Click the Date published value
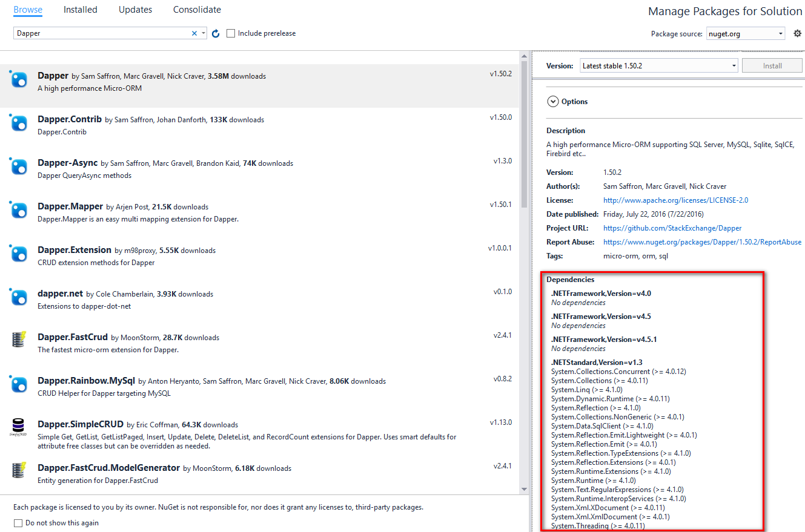805x532 pixels. pos(654,214)
